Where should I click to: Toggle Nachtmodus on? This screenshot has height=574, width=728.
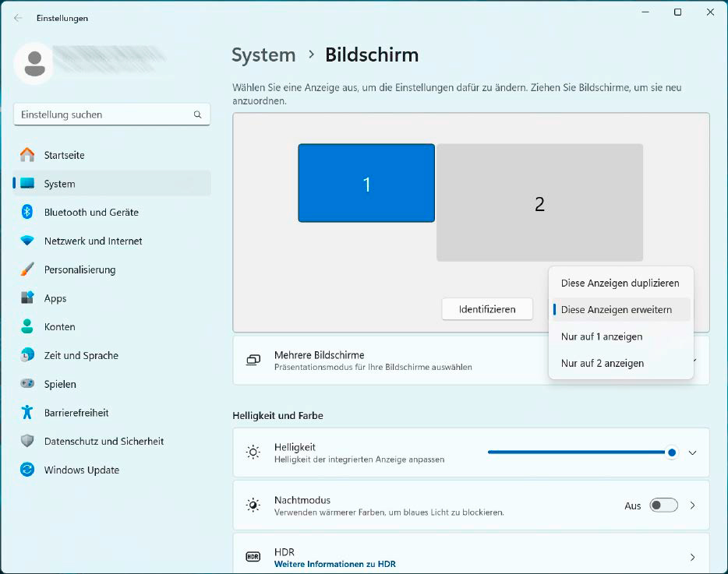(x=663, y=505)
